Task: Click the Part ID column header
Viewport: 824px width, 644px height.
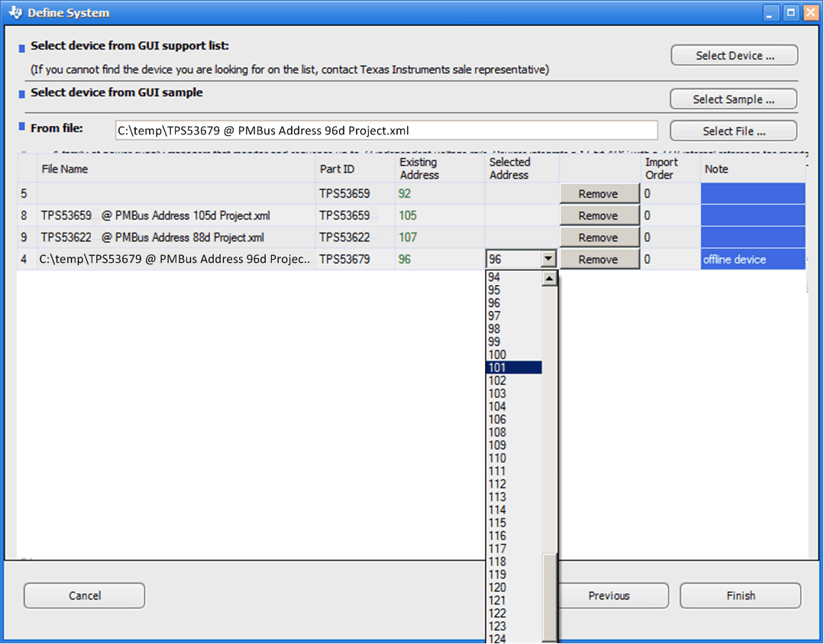Action: [x=337, y=169]
